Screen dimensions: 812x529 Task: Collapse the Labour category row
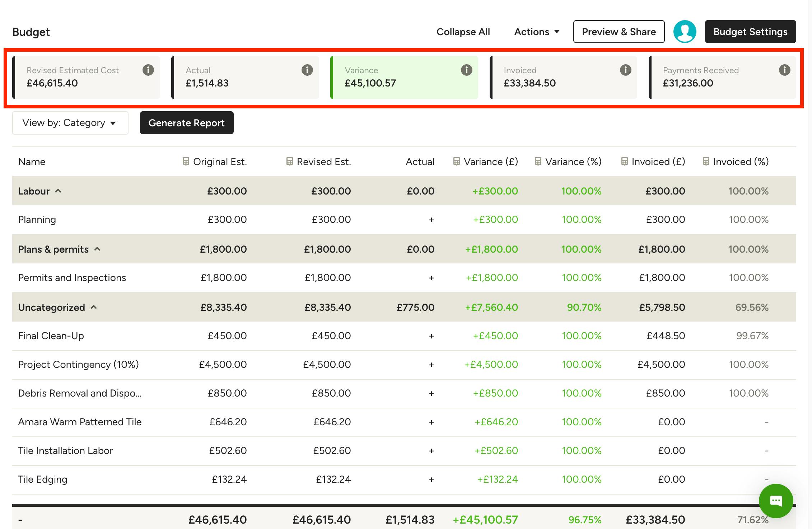tap(58, 191)
